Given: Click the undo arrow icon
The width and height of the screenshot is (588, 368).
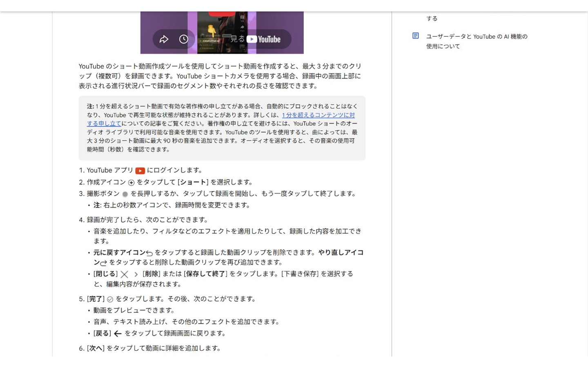Looking at the screenshot, I should 149,253.
